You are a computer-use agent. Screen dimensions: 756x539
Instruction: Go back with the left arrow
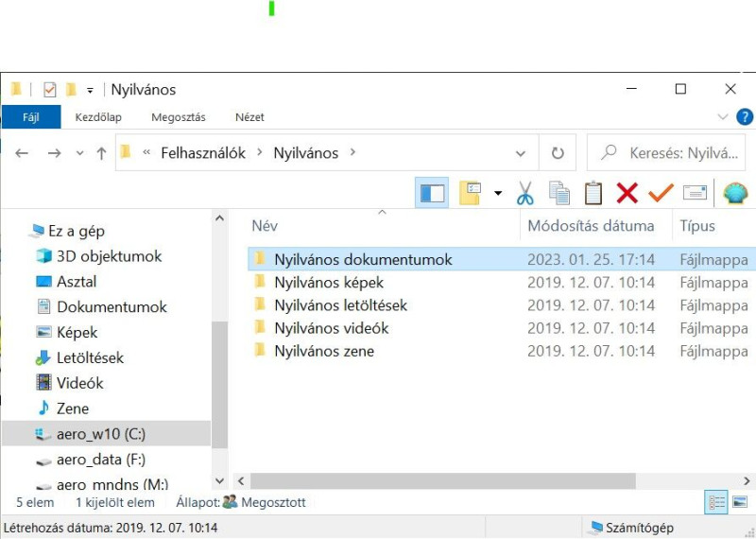(22, 153)
